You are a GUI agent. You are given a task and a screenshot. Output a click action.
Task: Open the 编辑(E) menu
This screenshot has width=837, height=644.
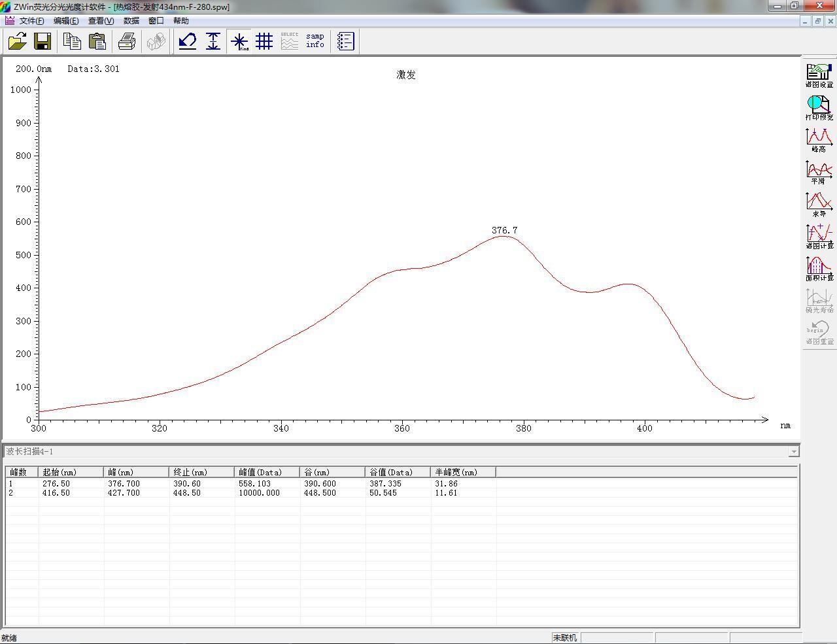(66, 21)
